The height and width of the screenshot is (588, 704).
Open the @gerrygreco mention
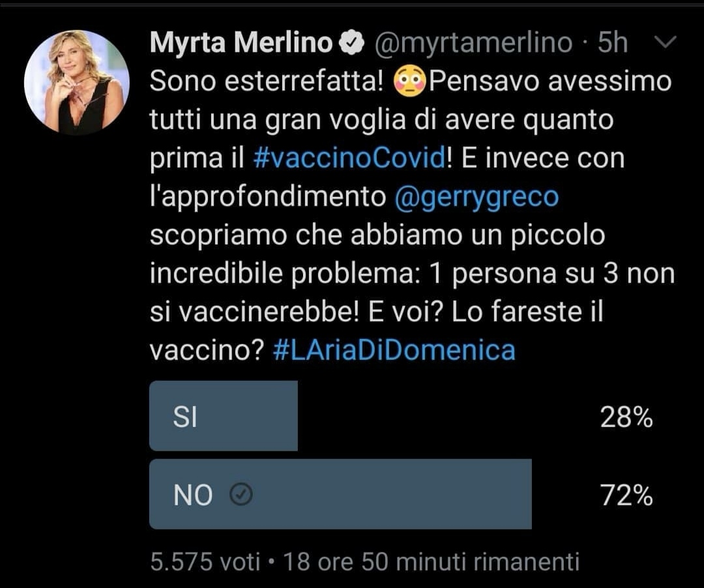(x=477, y=197)
